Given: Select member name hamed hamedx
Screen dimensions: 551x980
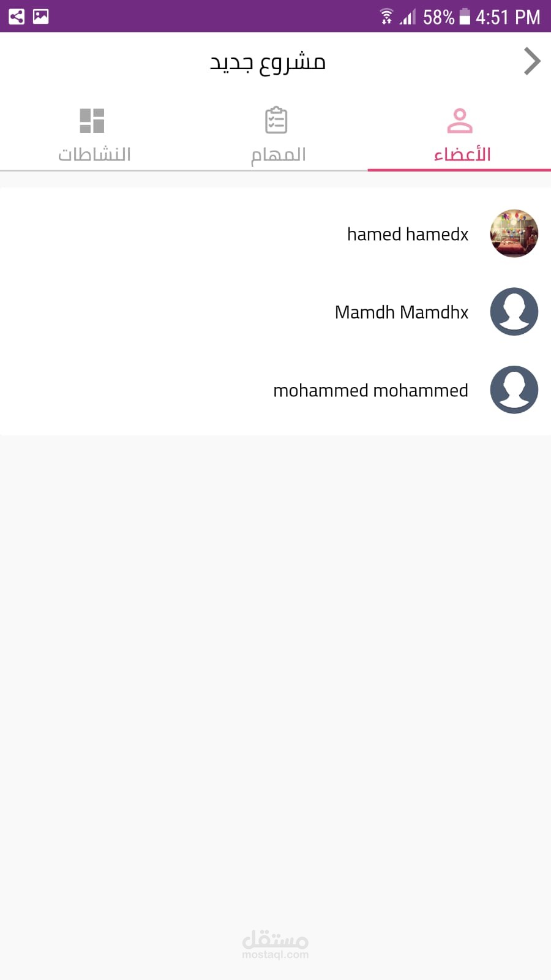Looking at the screenshot, I should [x=407, y=235].
